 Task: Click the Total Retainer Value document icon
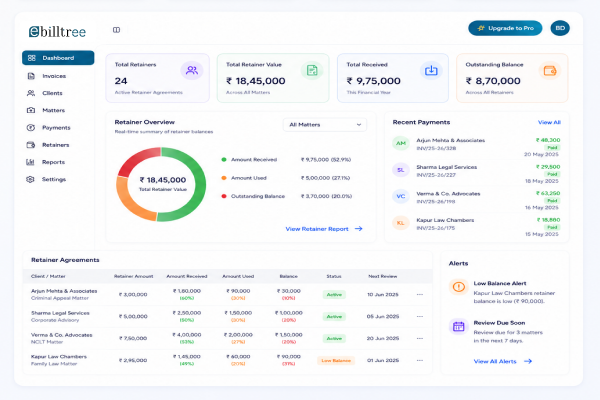[x=312, y=70]
